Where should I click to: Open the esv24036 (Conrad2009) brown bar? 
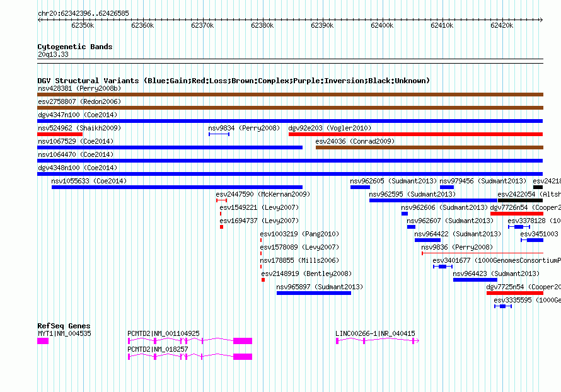point(429,147)
